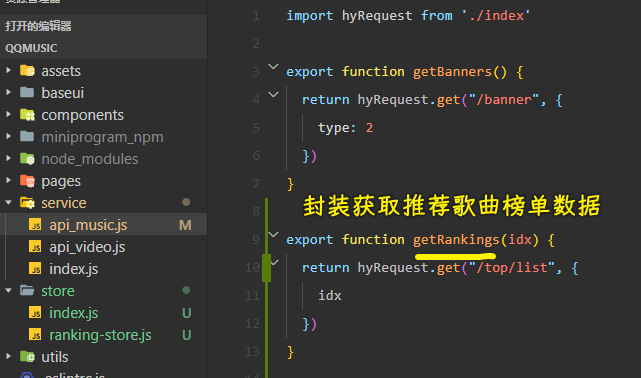This screenshot has width=641, height=378.
Task: Click the baseui folder icon
Action: (27, 92)
